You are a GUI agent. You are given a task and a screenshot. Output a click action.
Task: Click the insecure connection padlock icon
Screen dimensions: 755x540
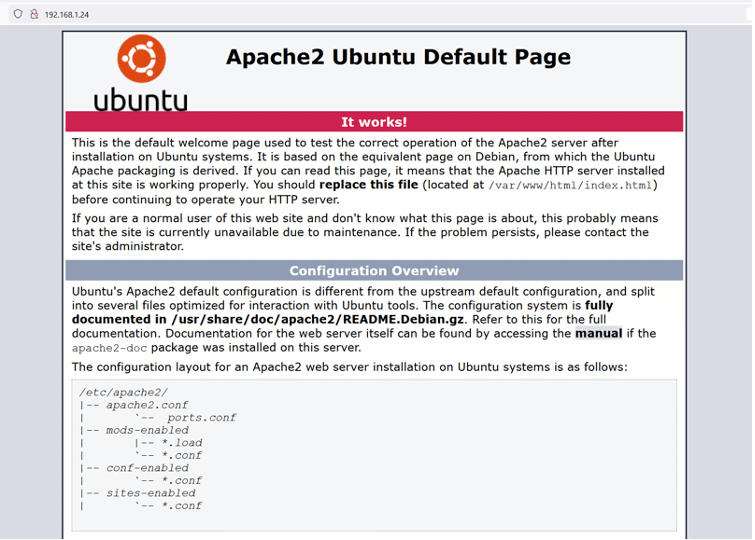pos(33,15)
